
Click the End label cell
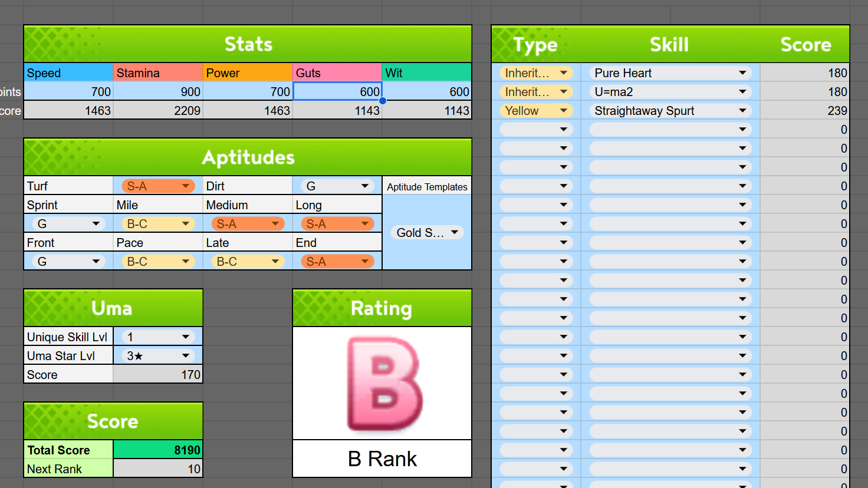pos(337,242)
